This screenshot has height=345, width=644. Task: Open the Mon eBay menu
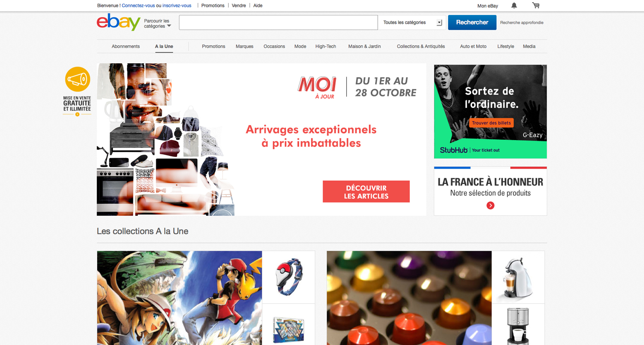coord(488,6)
